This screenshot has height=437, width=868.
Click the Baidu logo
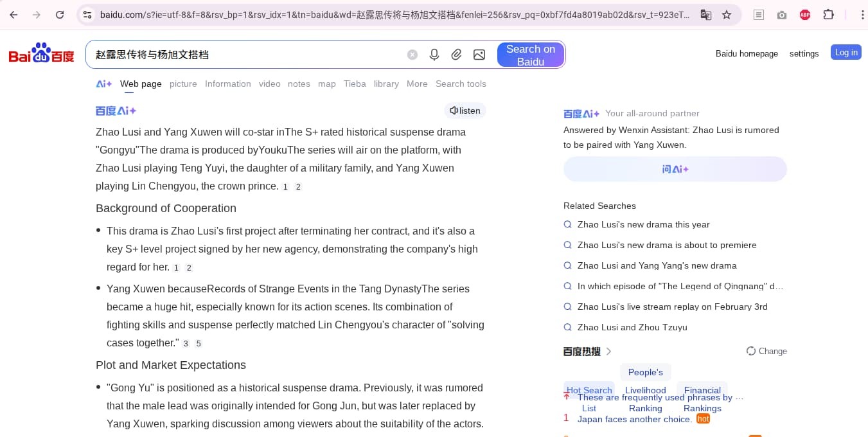pyautogui.click(x=41, y=54)
